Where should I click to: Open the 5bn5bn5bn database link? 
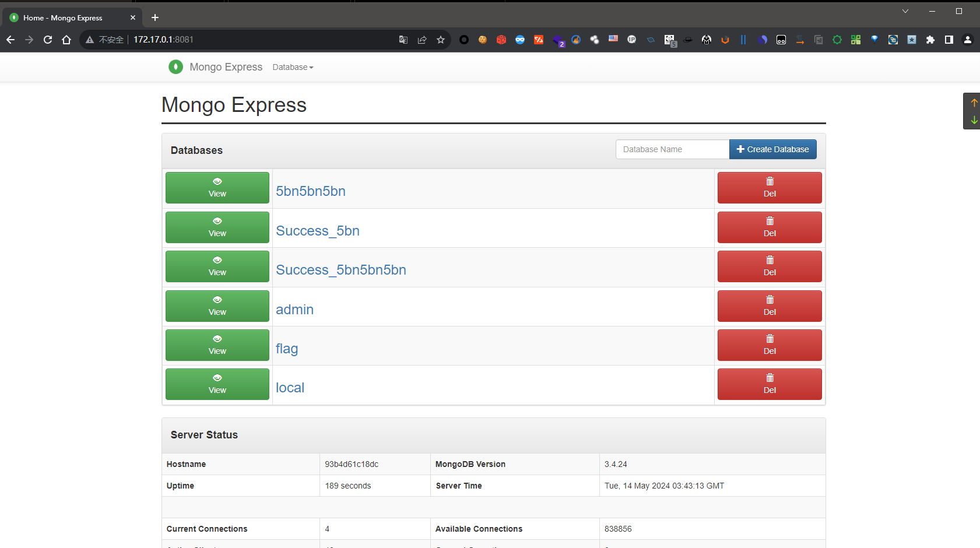click(x=311, y=191)
